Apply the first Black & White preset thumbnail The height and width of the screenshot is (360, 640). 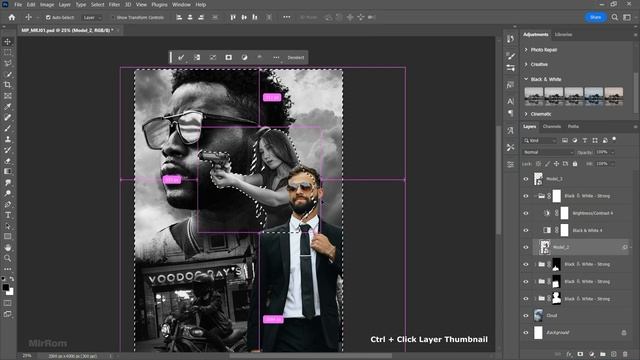(533, 96)
